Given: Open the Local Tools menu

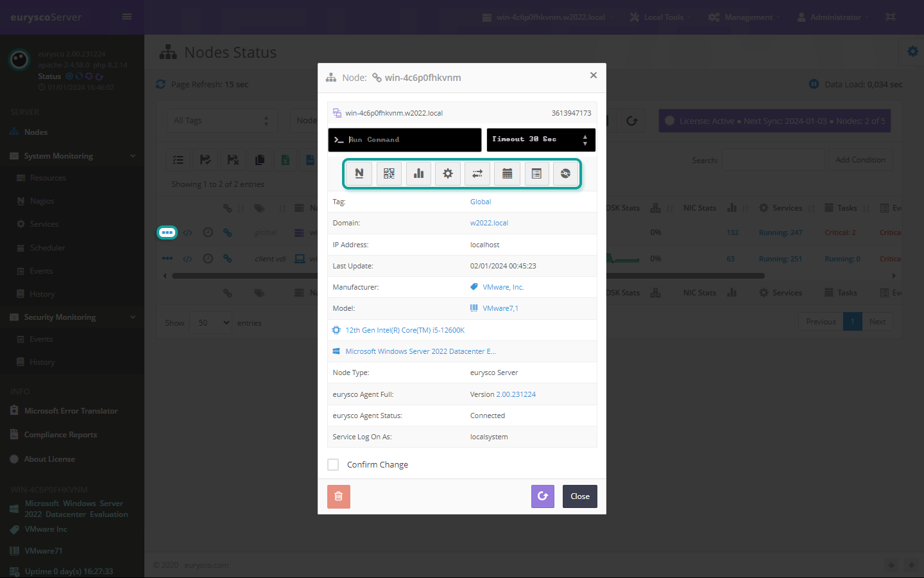Looking at the screenshot, I should 660,17.
